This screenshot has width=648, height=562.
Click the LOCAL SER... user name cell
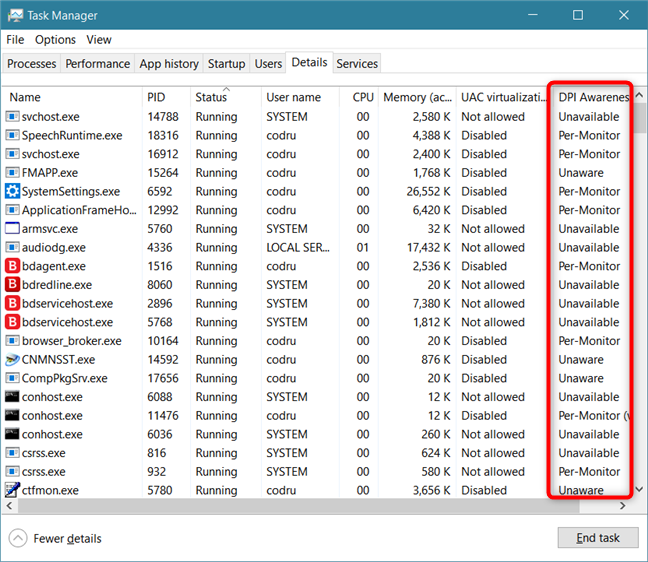298,247
